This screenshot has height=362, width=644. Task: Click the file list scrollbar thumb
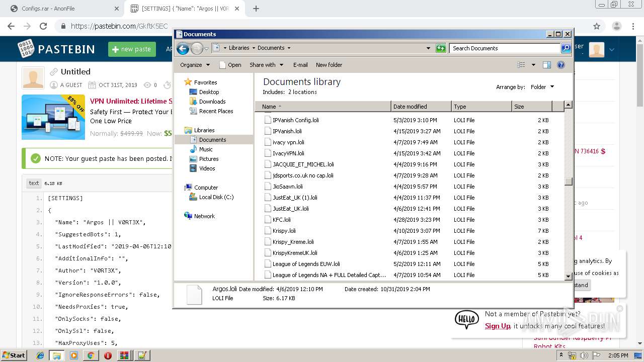click(569, 182)
